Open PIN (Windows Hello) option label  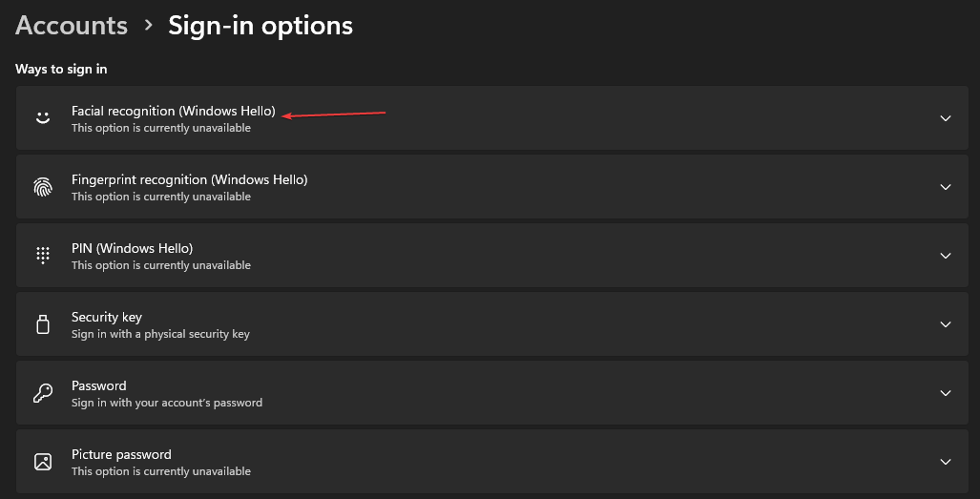(x=132, y=248)
